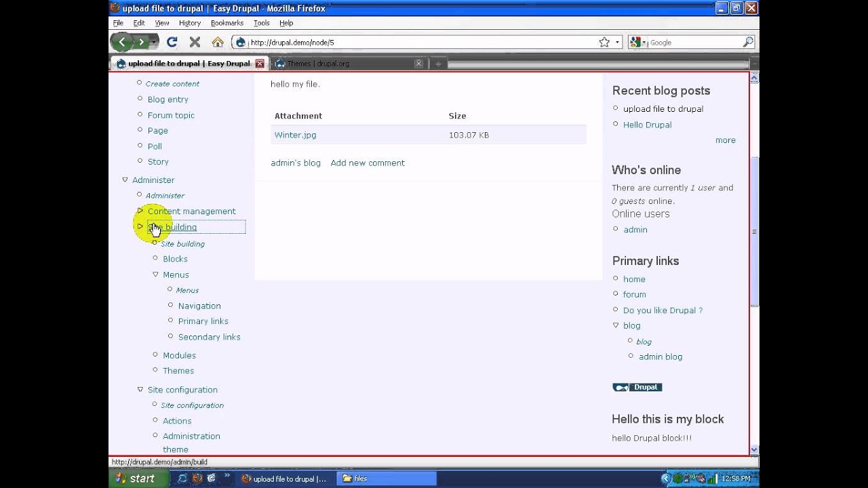This screenshot has height=488, width=868.
Task: Click inside the URL address field
Action: [x=420, y=42]
